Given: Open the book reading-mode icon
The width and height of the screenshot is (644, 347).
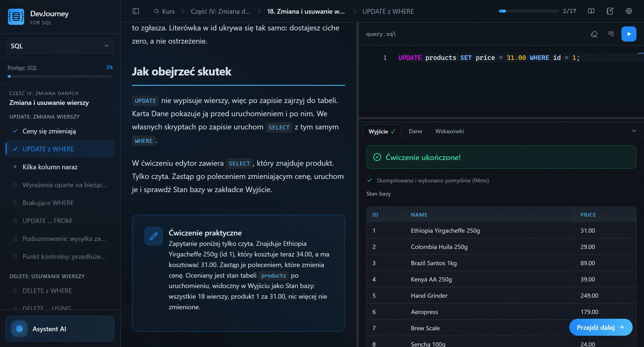Looking at the screenshot, I should tap(591, 11).
